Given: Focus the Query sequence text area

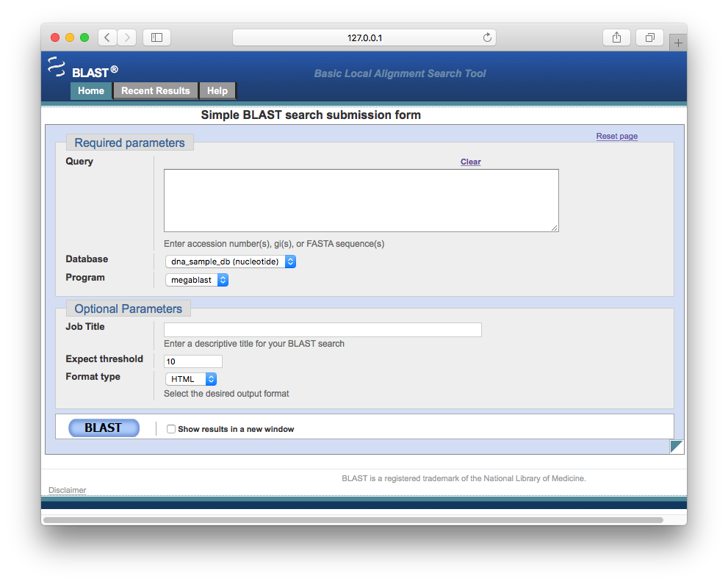Looking at the screenshot, I should point(361,201).
